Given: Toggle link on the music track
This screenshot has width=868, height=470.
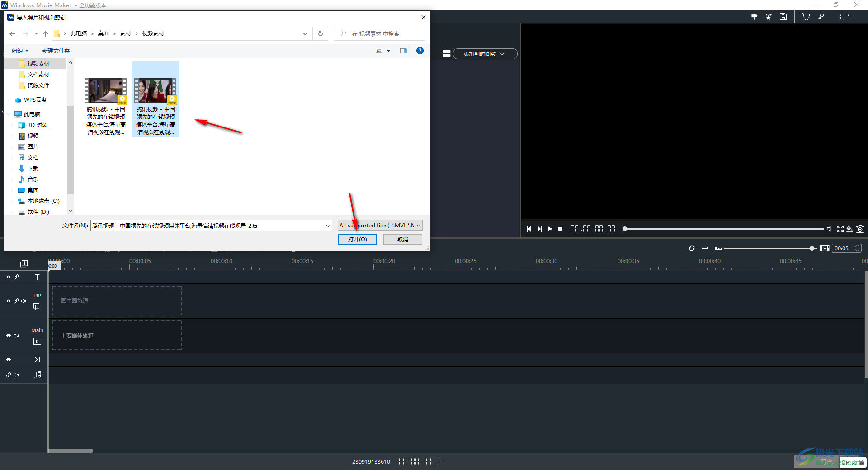Looking at the screenshot, I should coord(9,375).
